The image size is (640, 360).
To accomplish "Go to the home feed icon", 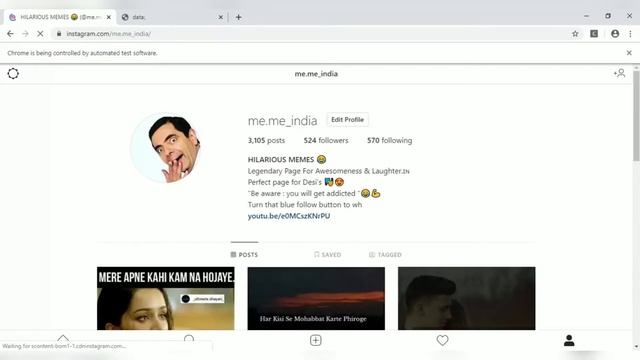I will (x=63, y=338).
